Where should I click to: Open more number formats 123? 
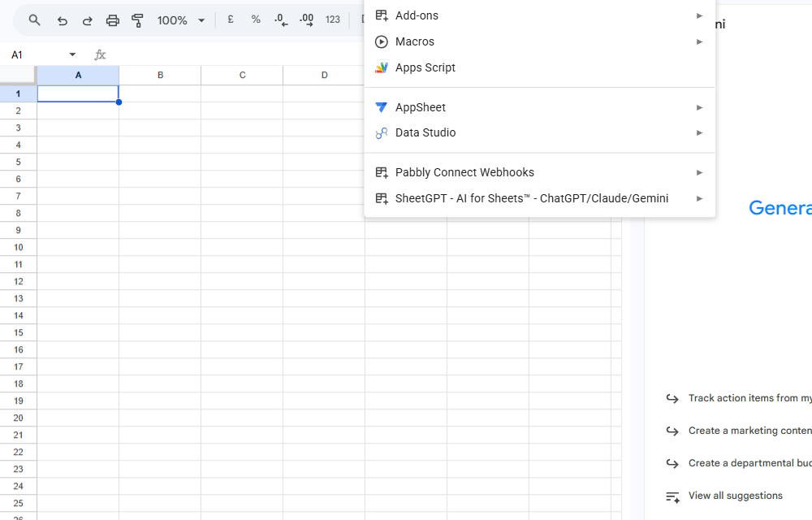pyautogui.click(x=332, y=19)
